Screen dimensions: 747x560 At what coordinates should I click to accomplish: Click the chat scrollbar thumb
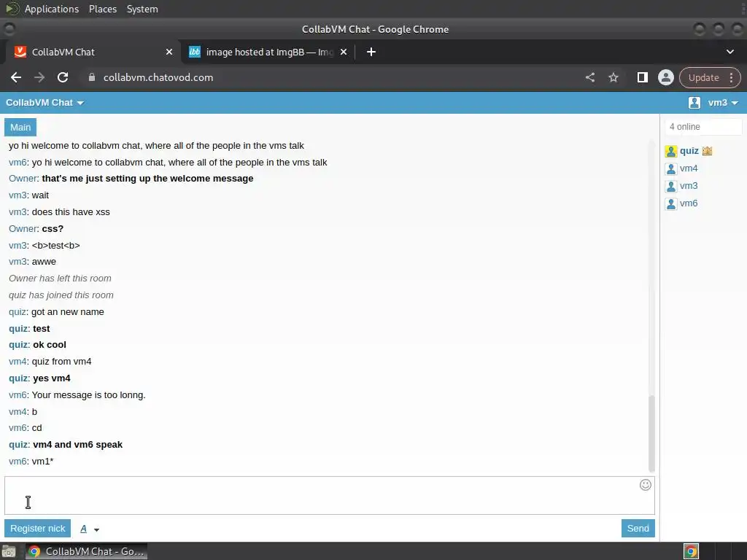point(651,433)
